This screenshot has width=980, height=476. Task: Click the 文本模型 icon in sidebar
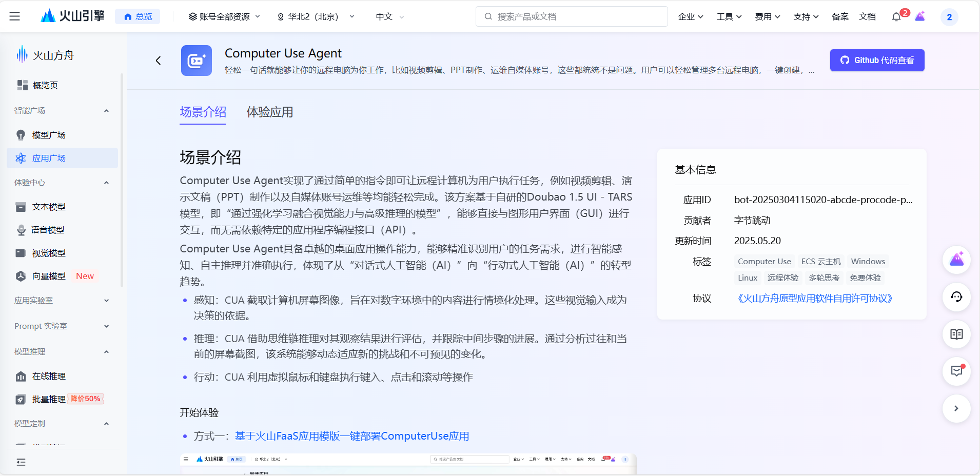[x=21, y=207]
